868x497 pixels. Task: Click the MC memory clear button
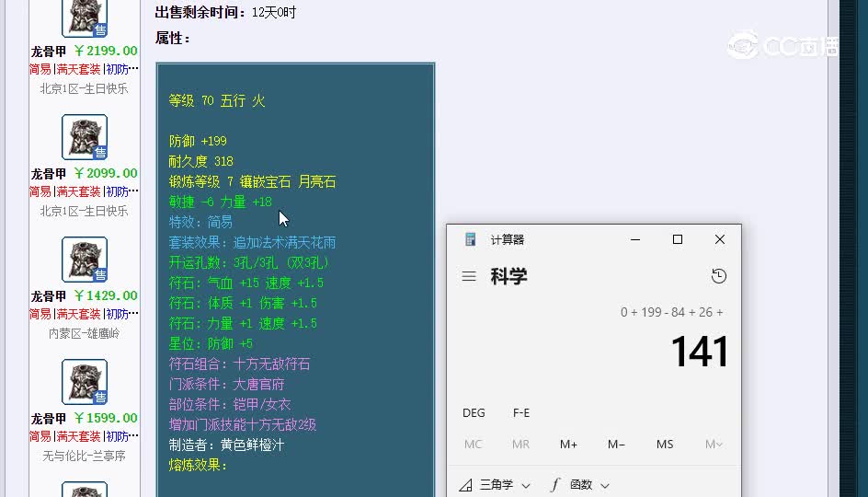pos(473,445)
